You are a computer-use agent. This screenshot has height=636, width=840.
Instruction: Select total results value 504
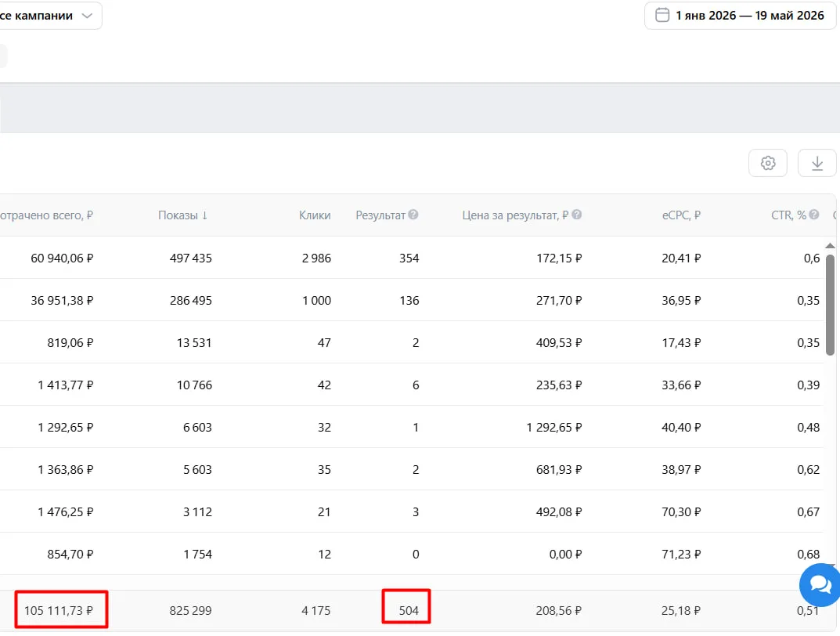pyautogui.click(x=409, y=611)
